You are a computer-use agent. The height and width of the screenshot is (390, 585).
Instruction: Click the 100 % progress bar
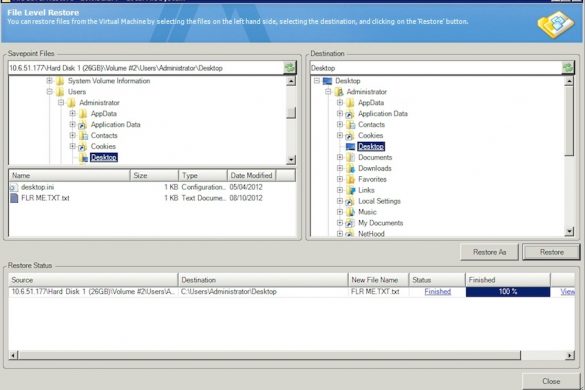coord(508,291)
